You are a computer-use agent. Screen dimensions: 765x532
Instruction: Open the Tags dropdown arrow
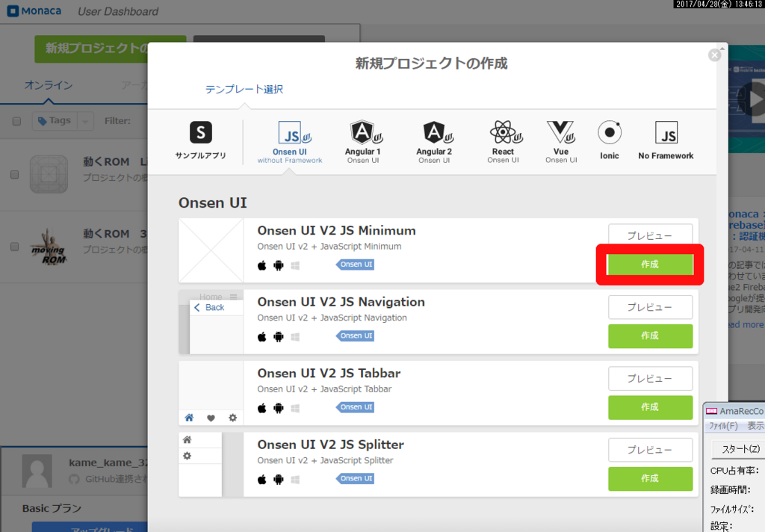tap(85, 121)
